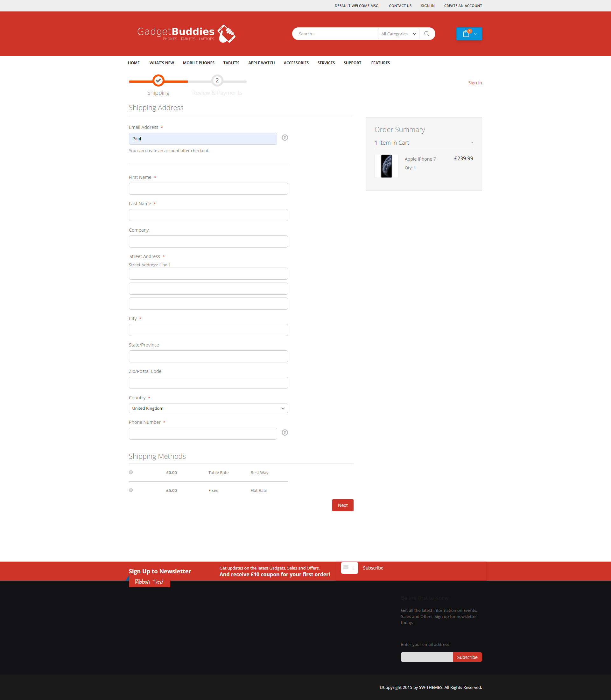
Task: Open the Mobile Phones menu
Action: (x=199, y=63)
